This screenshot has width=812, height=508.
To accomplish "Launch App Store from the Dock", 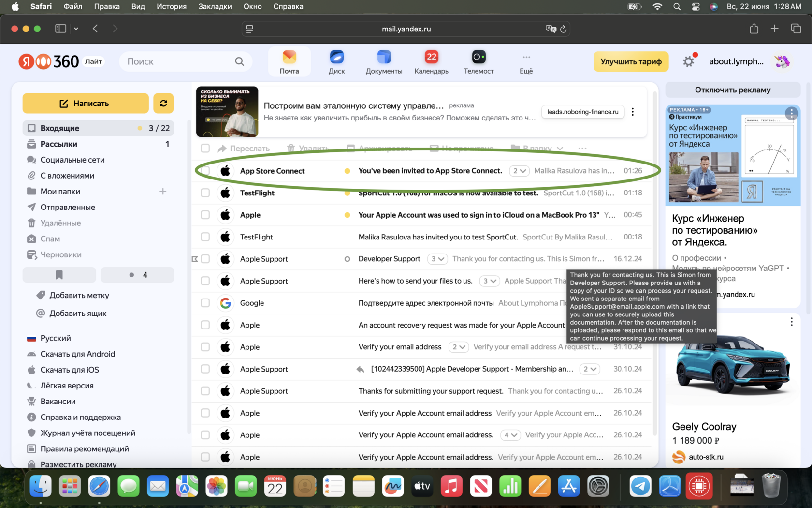I will 568,486.
